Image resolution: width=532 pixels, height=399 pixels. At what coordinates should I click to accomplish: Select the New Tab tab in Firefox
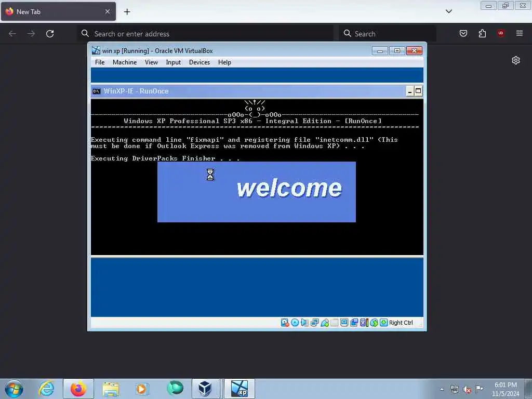click(58, 11)
